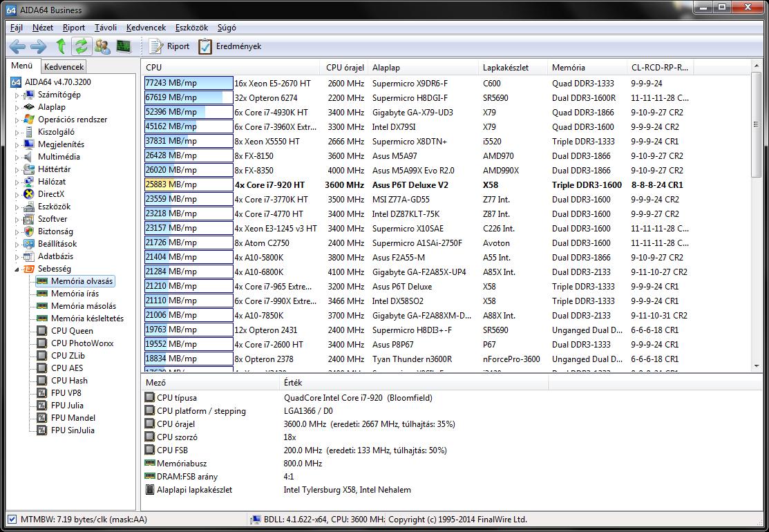The height and width of the screenshot is (532, 769).
Task: Open the user management people icon
Action: (102, 46)
